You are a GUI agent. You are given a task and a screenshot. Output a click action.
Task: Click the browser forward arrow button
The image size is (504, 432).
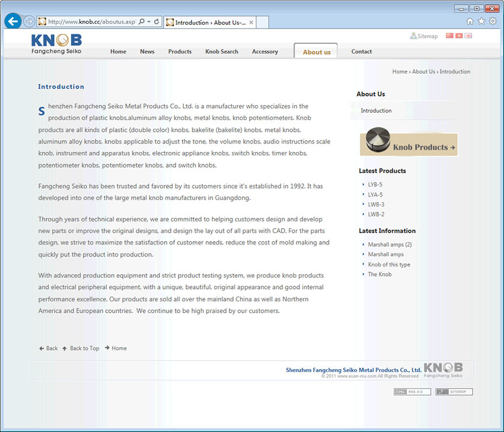click(29, 21)
